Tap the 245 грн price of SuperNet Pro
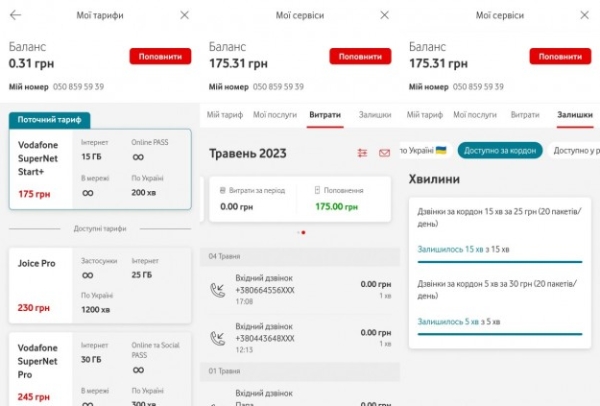Image resolution: width=600 pixels, height=406 pixels. coord(34,397)
